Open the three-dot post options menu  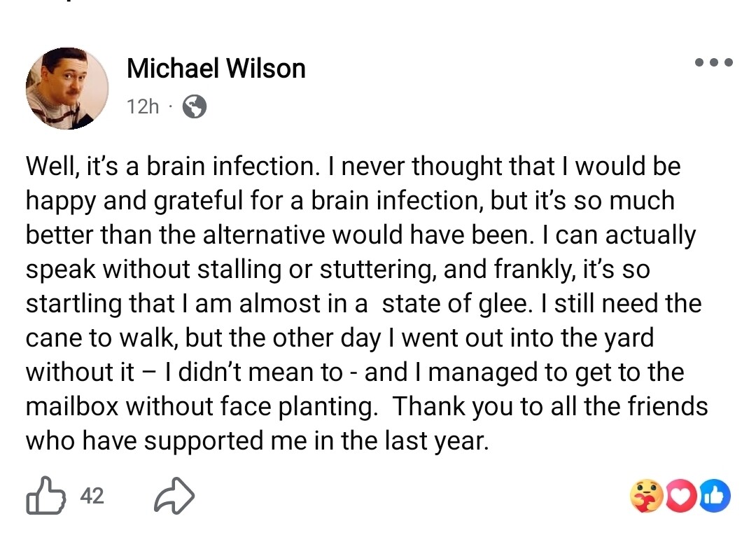pyautogui.click(x=713, y=62)
